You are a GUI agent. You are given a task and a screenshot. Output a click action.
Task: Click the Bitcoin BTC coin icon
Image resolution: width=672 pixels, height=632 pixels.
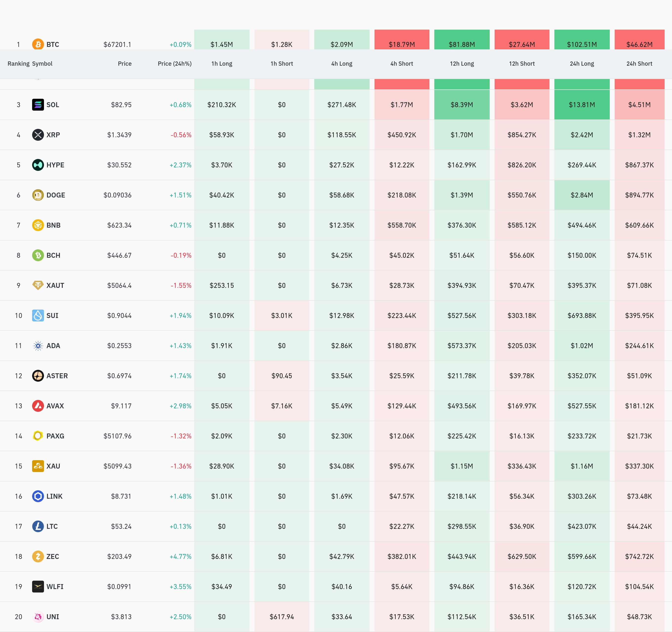(38, 44)
